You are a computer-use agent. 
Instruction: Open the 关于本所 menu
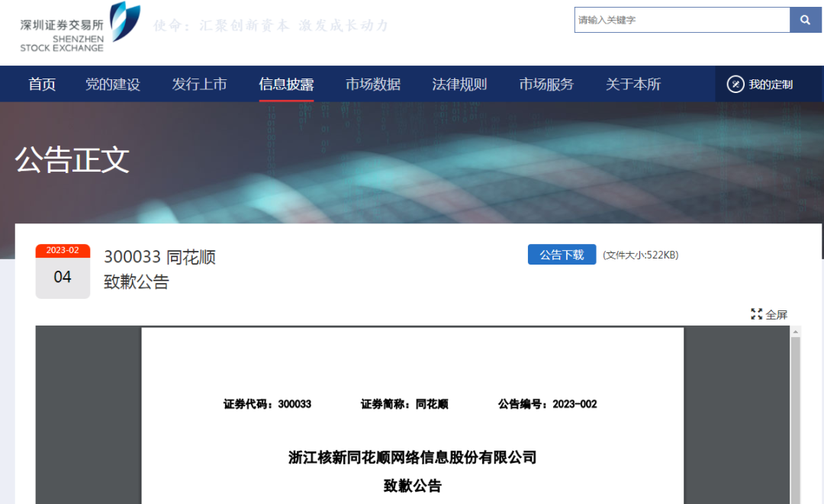[632, 85]
